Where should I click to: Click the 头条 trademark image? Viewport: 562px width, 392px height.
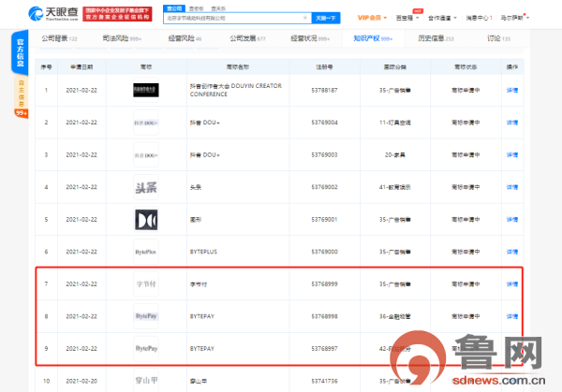pos(146,187)
